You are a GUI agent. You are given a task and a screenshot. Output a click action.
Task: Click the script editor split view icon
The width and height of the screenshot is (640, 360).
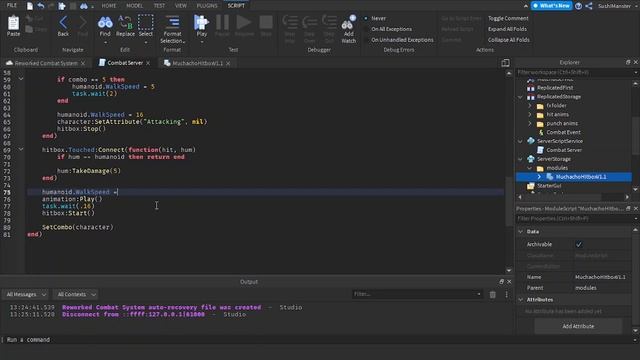(x=505, y=63)
